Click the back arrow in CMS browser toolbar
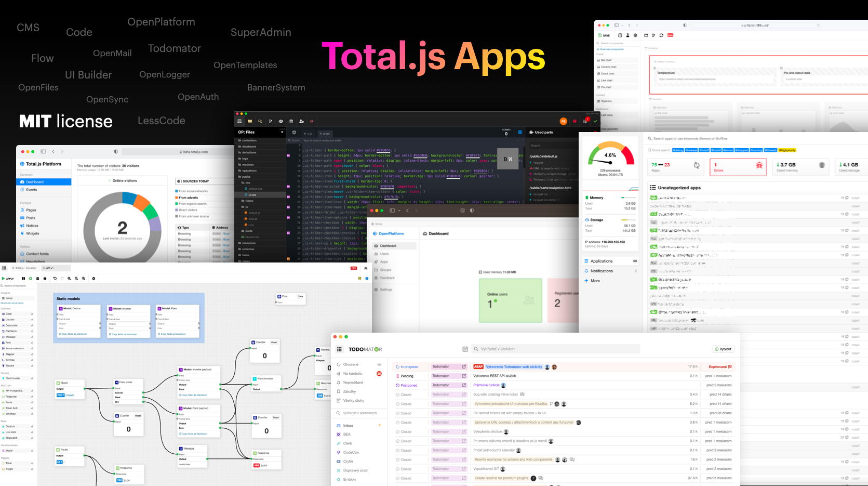Screen dimensions: 868x486 click(x=53, y=152)
